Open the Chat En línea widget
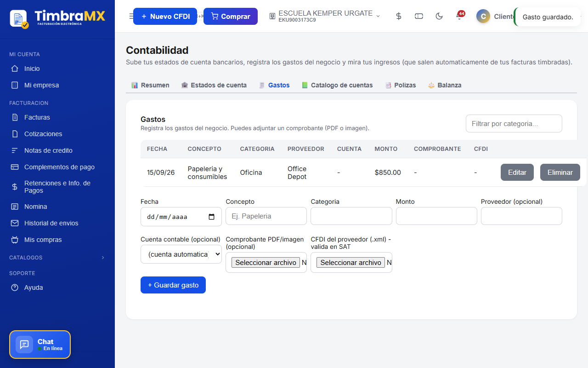The width and height of the screenshot is (588, 368). click(40, 345)
